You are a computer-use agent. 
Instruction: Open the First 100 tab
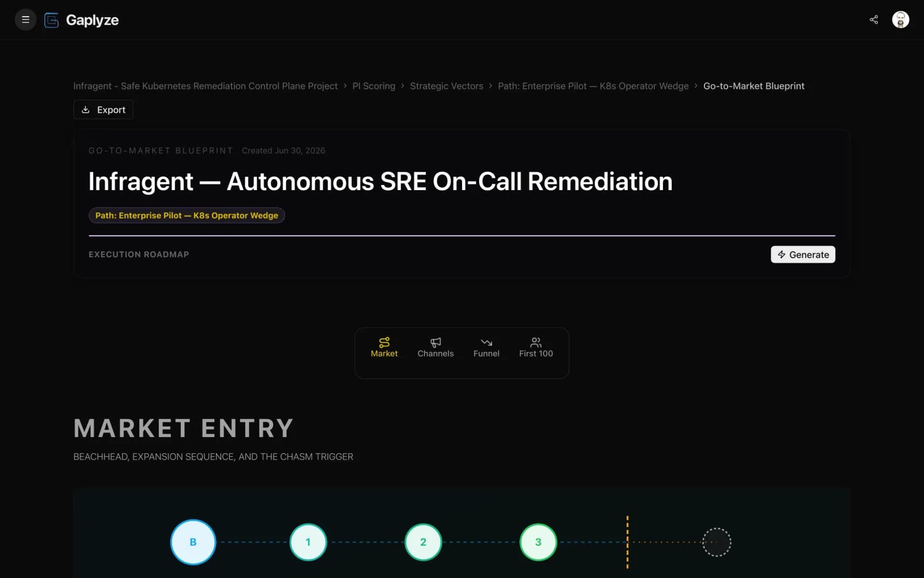pyautogui.click(x=536, y=347)
